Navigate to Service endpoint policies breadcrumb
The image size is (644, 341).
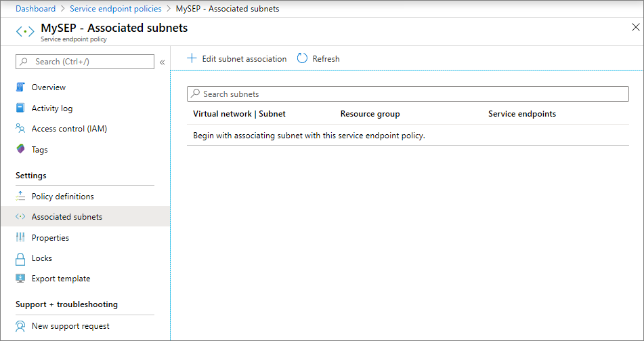pos(116,9)
